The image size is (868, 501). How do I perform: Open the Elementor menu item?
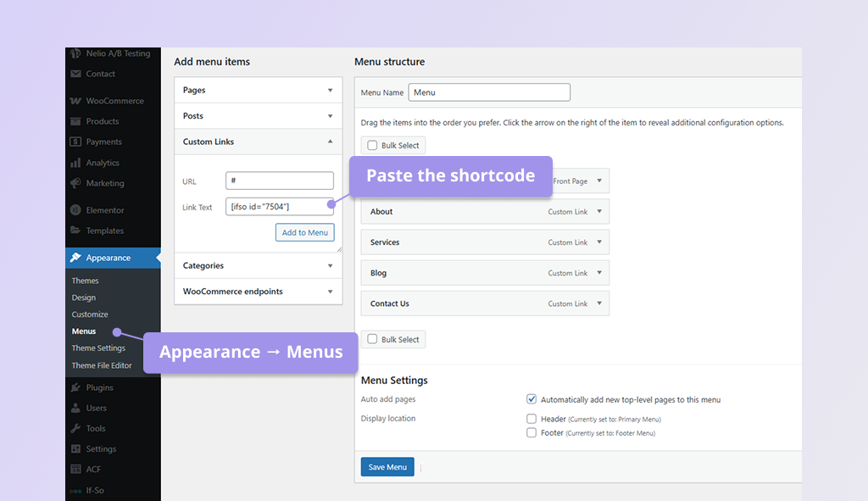pos(96,209)
